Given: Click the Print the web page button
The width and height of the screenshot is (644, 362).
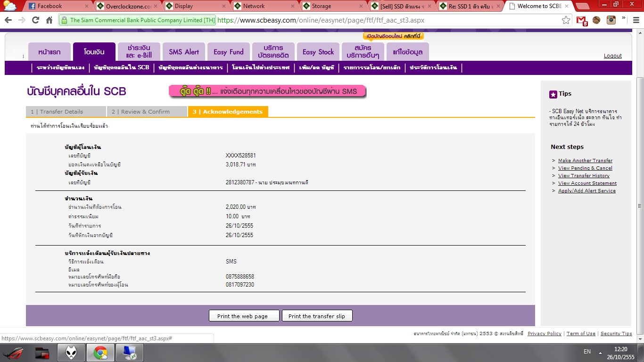Looking at the screenshot, I should pyautogui.click(x=244, y=316).
